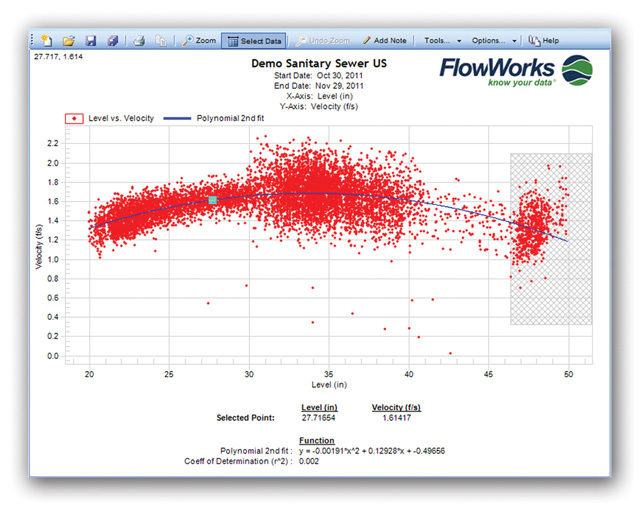Toggle the Select Data mode
The width and height of the screenshot is (640, 514).
255,40
